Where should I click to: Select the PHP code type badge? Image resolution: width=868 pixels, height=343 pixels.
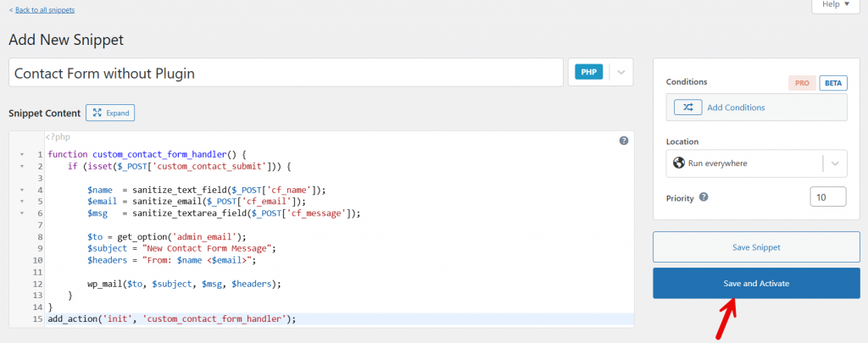pyautogui.click(x=588, y=73)
